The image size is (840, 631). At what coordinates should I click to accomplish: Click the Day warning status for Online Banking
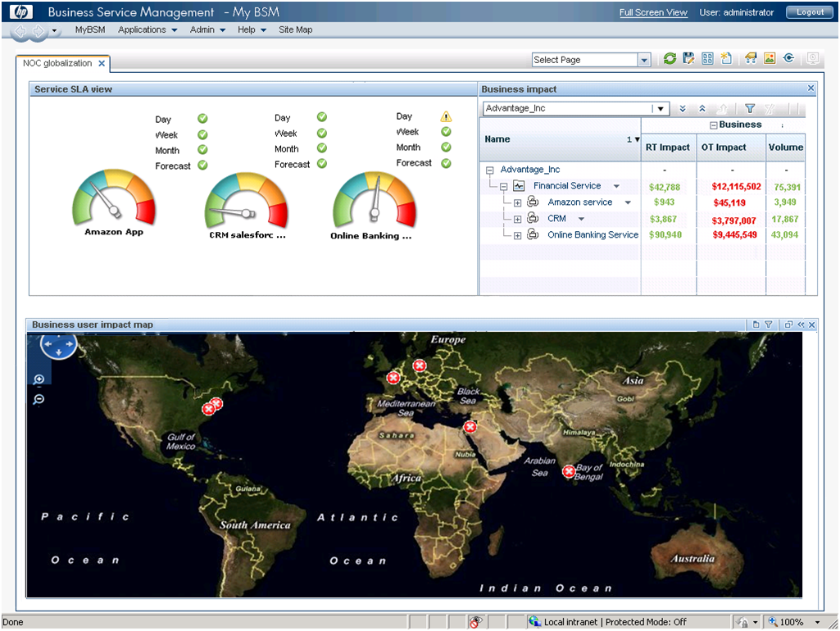click(446, 116)
